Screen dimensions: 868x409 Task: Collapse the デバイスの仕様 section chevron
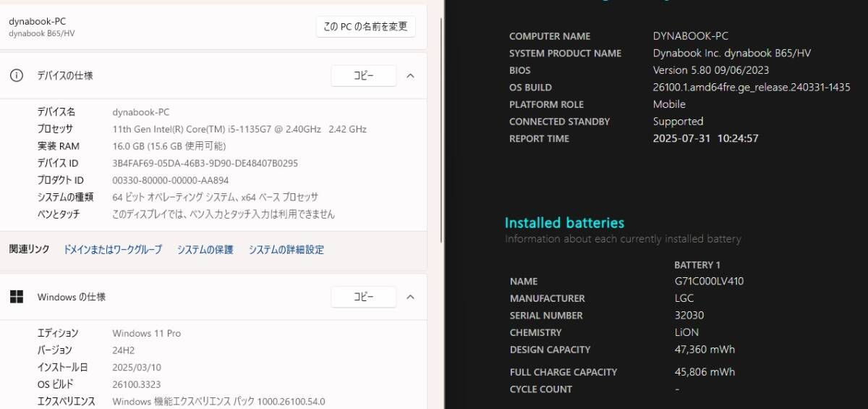(410, 75)
